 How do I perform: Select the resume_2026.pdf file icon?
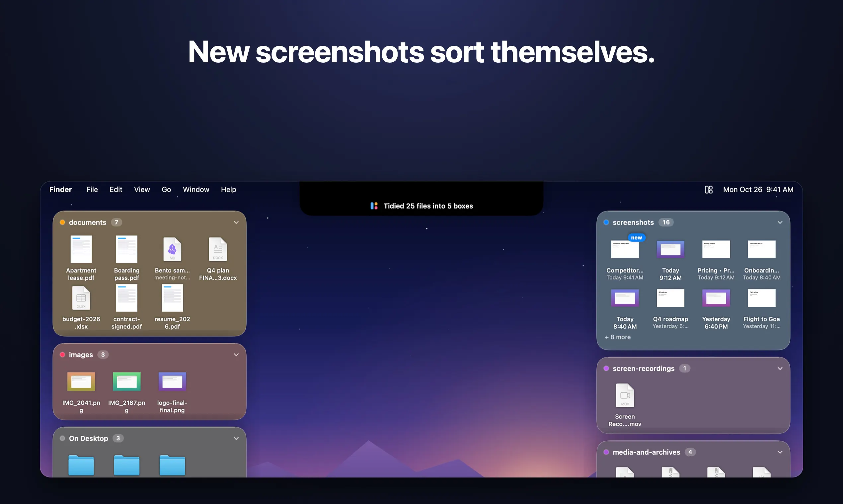tap(172, 298)
